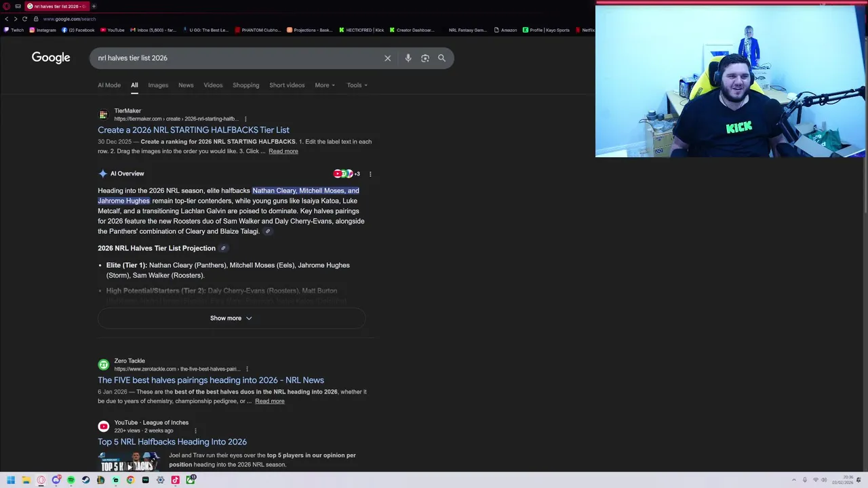Start voice search via microphone icon

click(408, 58)
